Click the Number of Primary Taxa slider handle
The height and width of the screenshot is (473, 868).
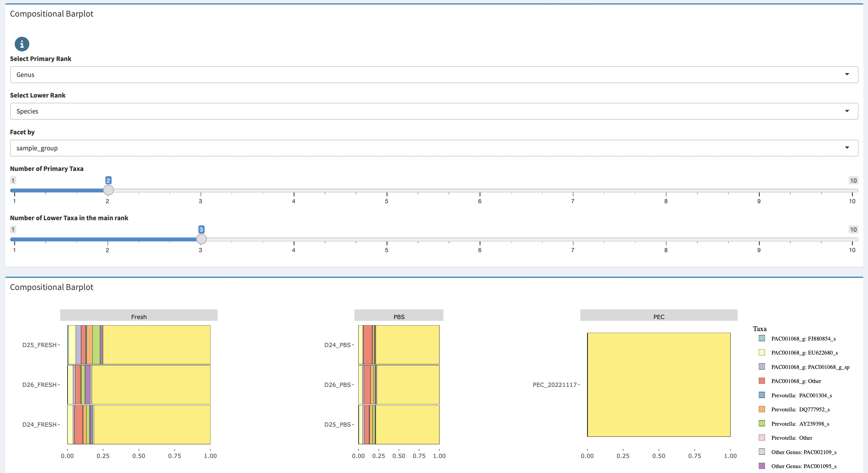click(108, 191)
